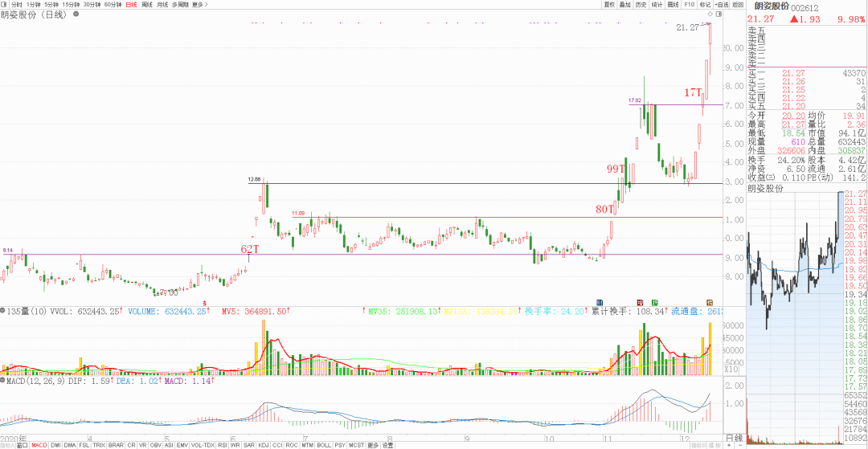868x449 pixels.
Task: Click the 最高 value 21.27
Action: click(x=792, y=125)
